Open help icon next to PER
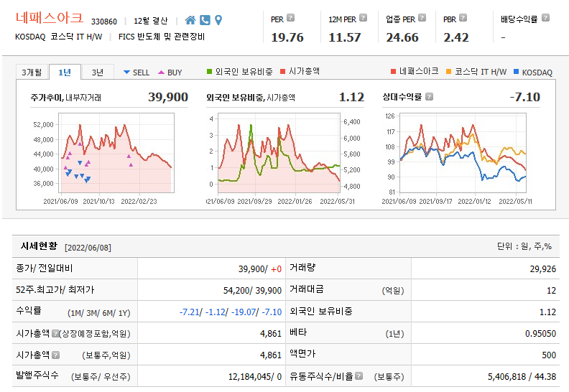 pos(291,18)
